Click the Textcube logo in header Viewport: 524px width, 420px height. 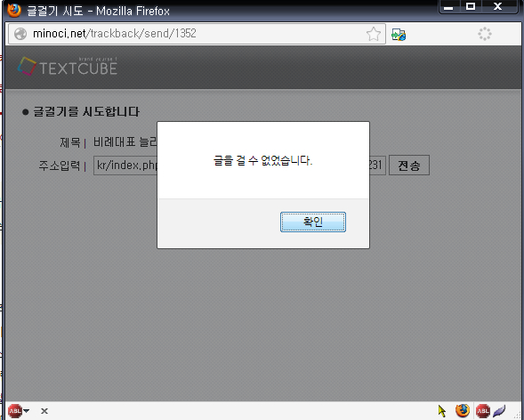tap(68, 66)
